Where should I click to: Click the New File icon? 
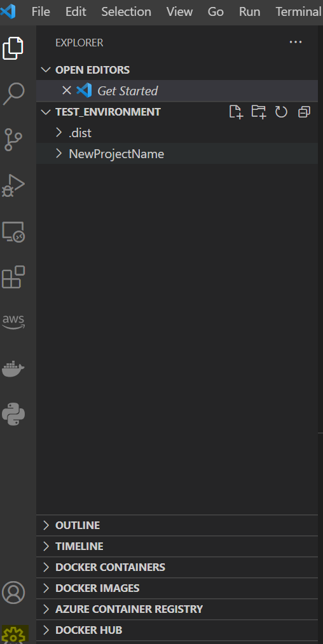236,112
